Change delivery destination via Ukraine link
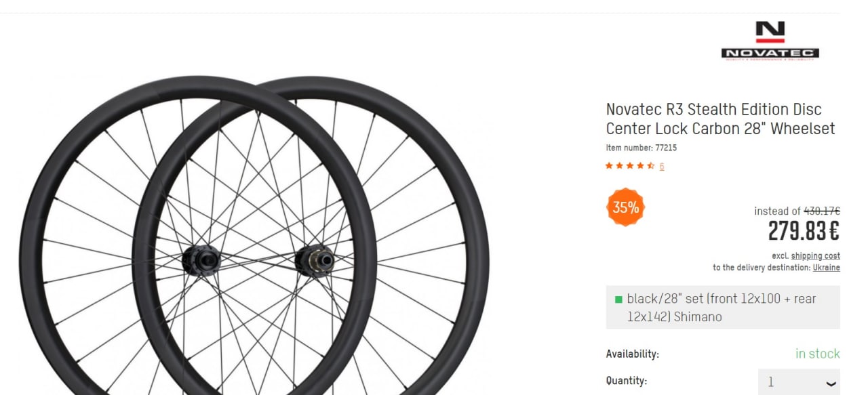This screenshot has width=868, height=395. [826, 268]
